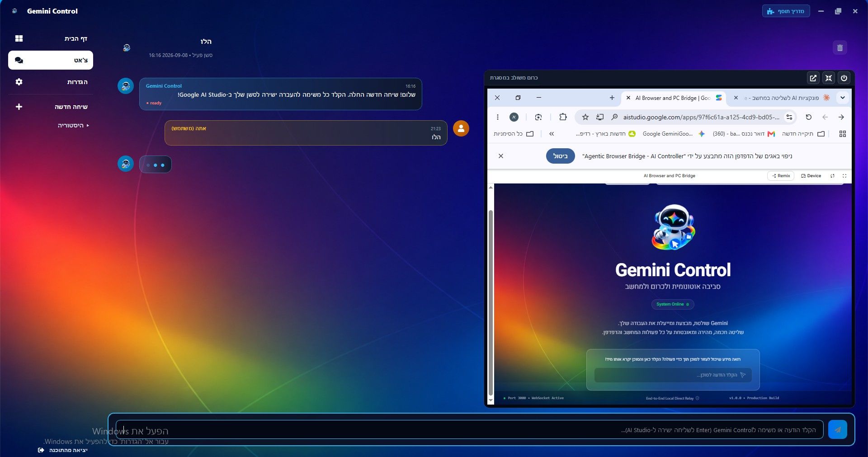Power off the embedded Chrome panel
868x457 pixels.
click(844, 78)
